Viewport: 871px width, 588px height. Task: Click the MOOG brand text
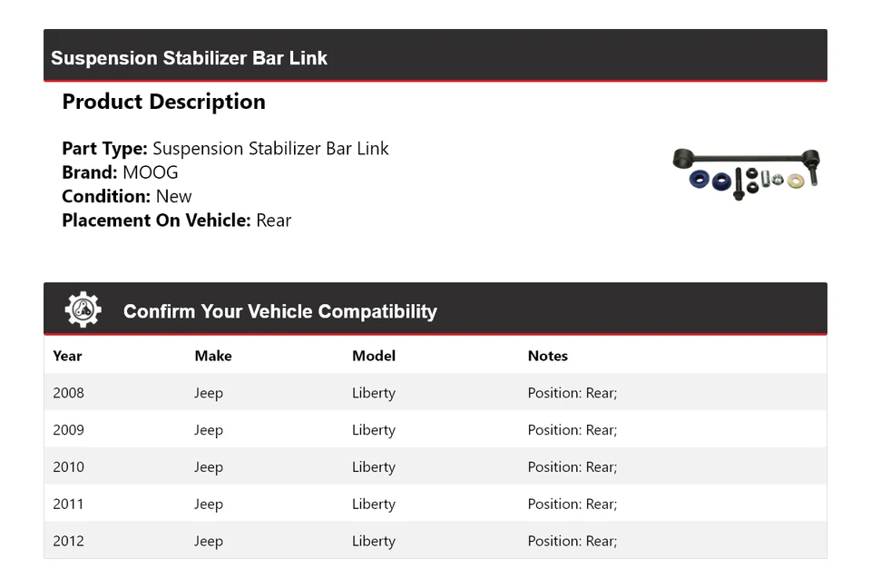pyautogui.click(x=151, y=172)
